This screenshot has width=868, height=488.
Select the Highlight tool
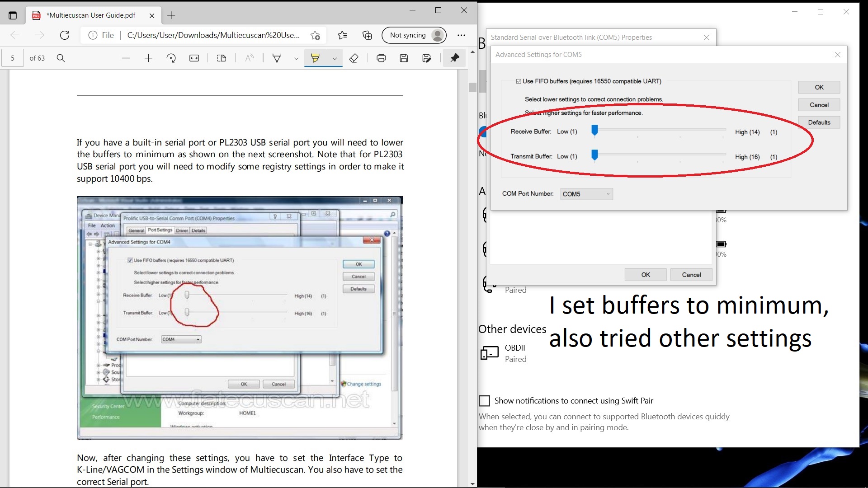315,58
